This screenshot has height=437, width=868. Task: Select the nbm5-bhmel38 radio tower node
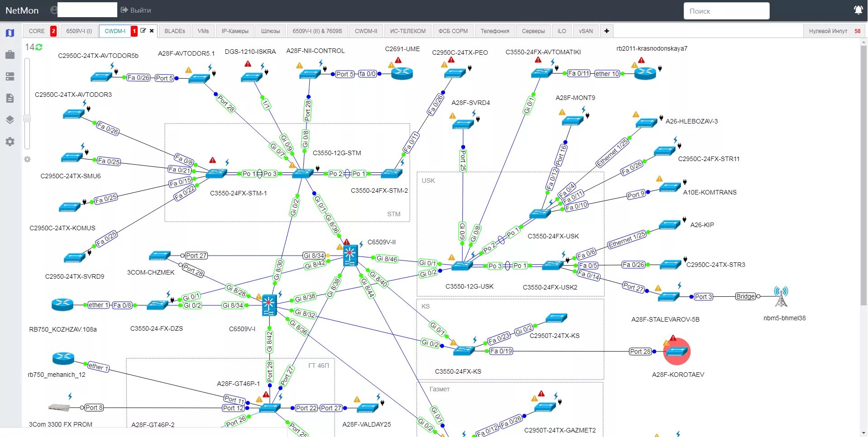click(x=781, y=297)
